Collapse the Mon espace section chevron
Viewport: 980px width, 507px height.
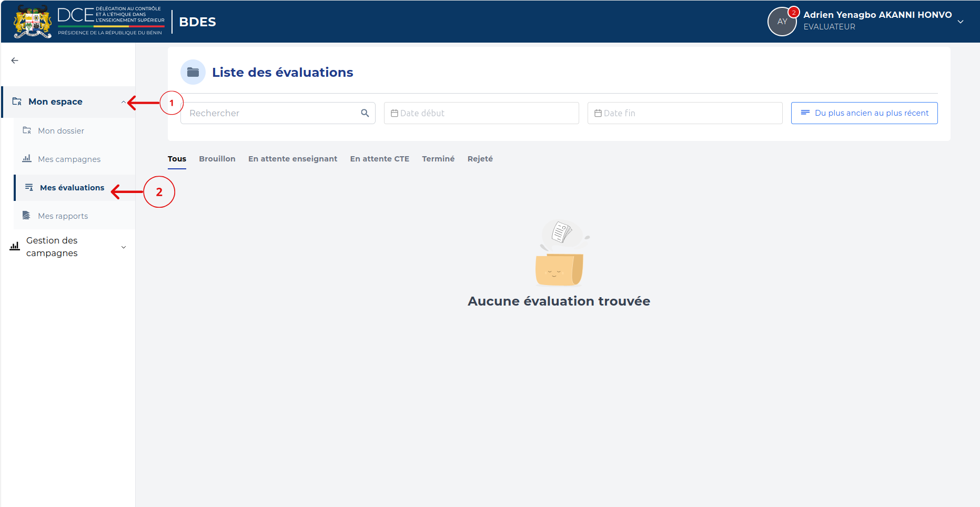click(124, 102)
